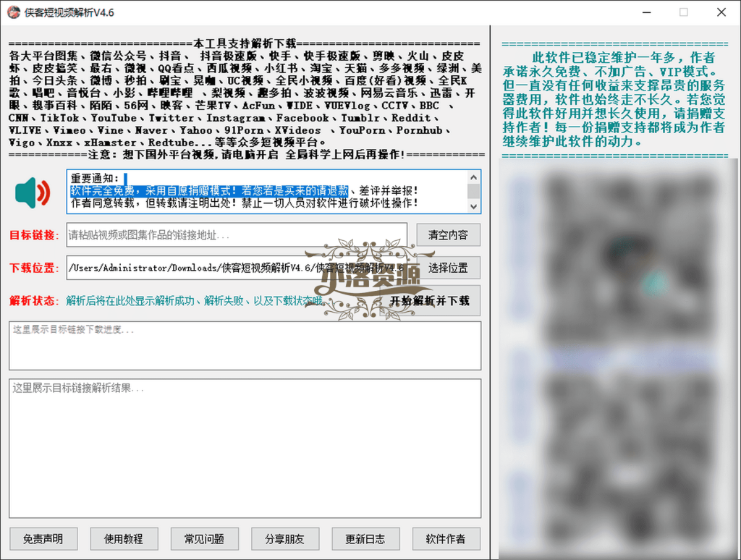Viewport: 741px width, 560px height.
Task: Click the parse result text area
Action: pyautogui.click(x=245, y=448)
